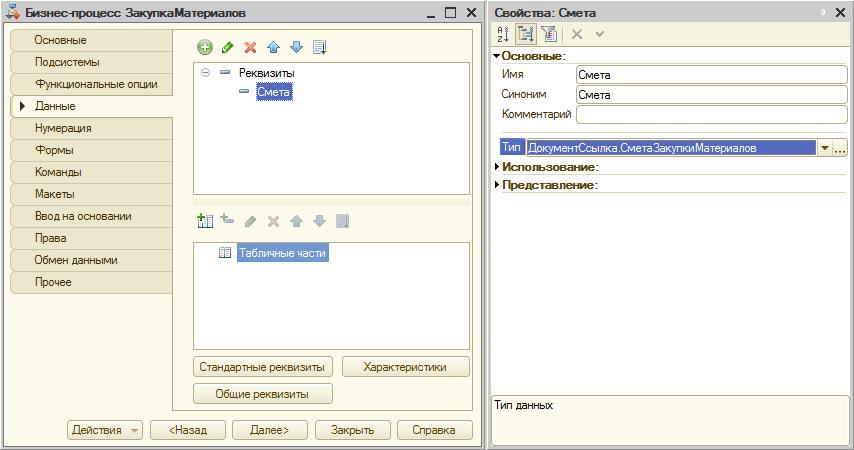
Task: Click the red Delete attribute icon
Action: [x=251, y=47]
